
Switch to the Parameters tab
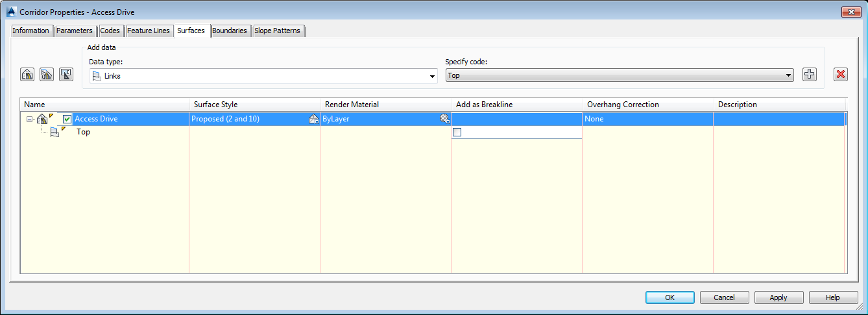tap(74, 31)
